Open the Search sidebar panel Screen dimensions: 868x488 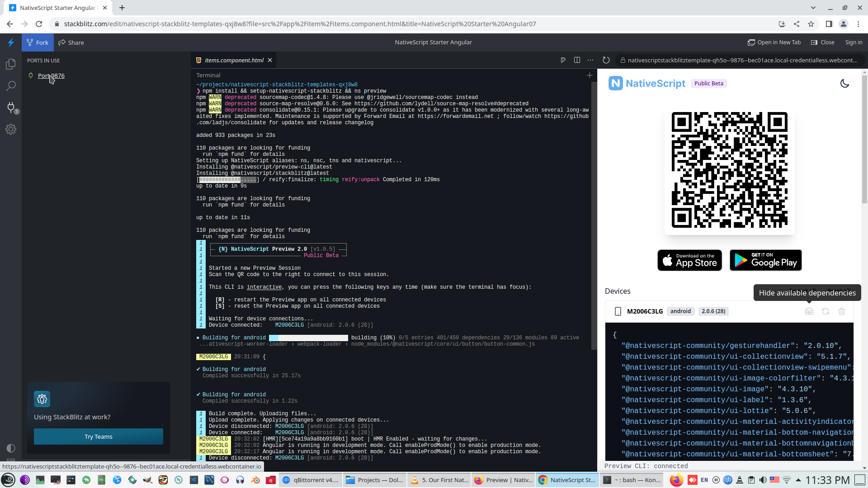11,86
